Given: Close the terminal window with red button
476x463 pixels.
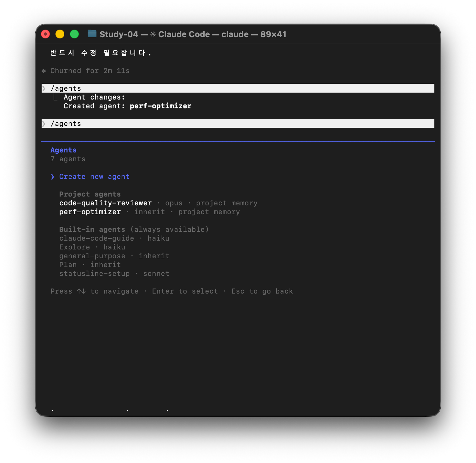Looking at the screenshot, I should (x=45, y=34).
